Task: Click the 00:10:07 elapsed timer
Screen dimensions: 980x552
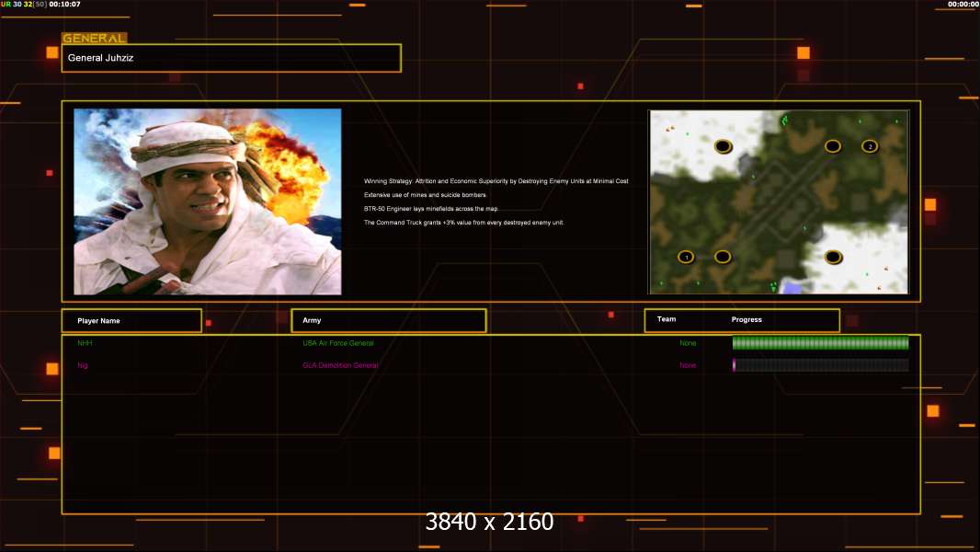Action: [x=64, y=5]
